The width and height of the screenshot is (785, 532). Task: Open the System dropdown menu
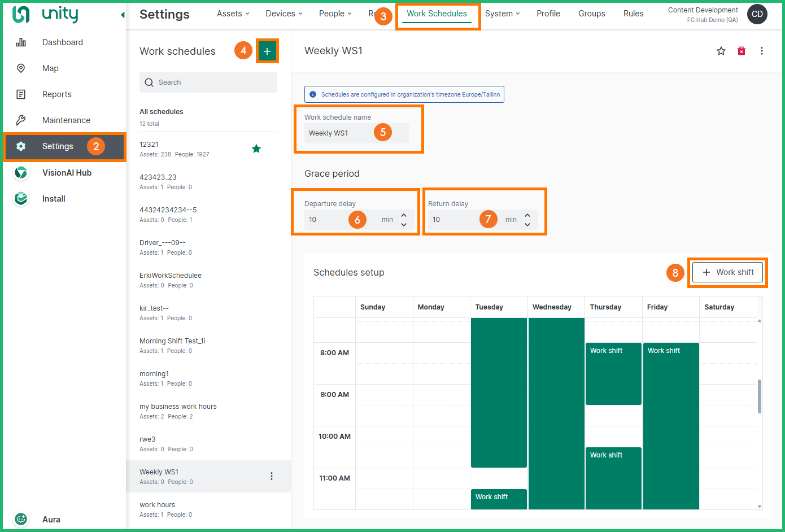click(x=502, y=14)
